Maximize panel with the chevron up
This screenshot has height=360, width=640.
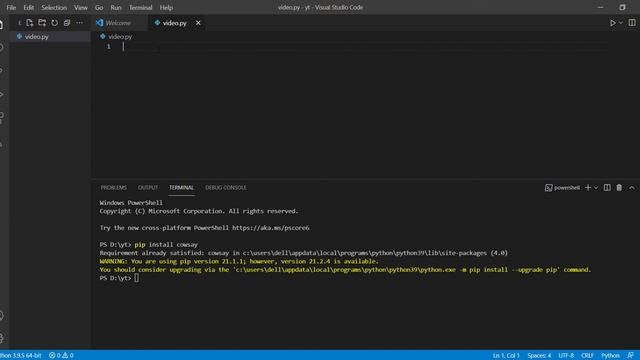pos(632,188)
